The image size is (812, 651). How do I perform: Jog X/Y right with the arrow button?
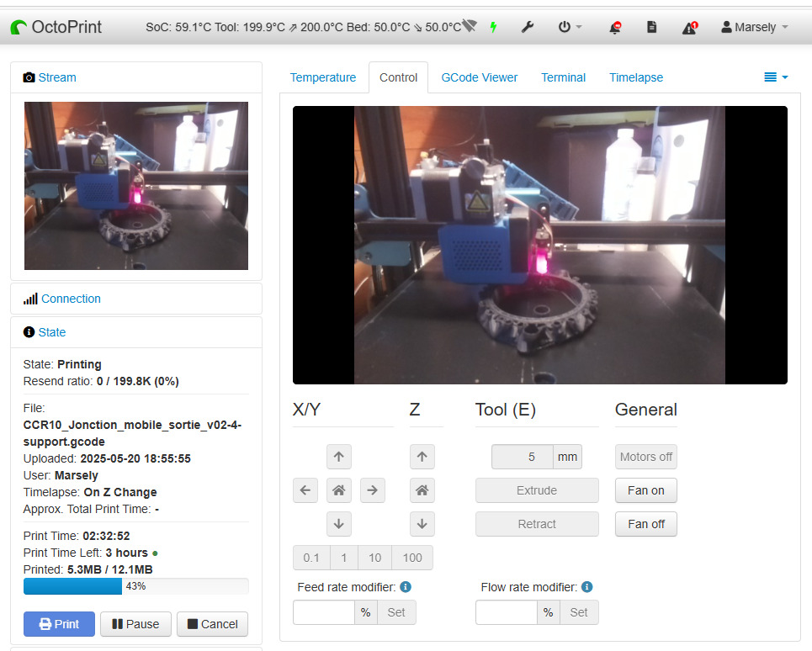372,490
